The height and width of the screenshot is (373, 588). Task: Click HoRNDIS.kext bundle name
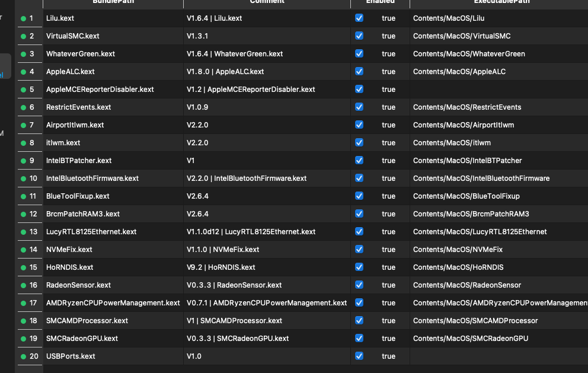[x=69, y=267]
